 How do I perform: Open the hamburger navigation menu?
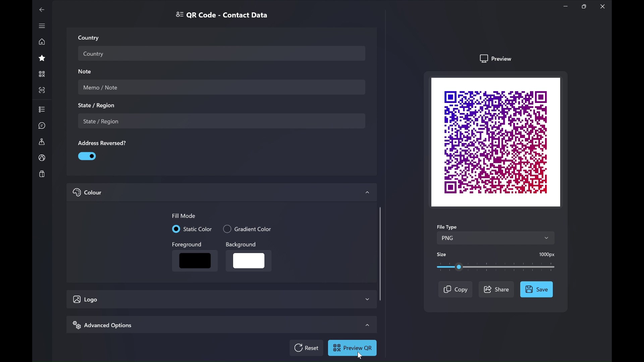point(42,26)
